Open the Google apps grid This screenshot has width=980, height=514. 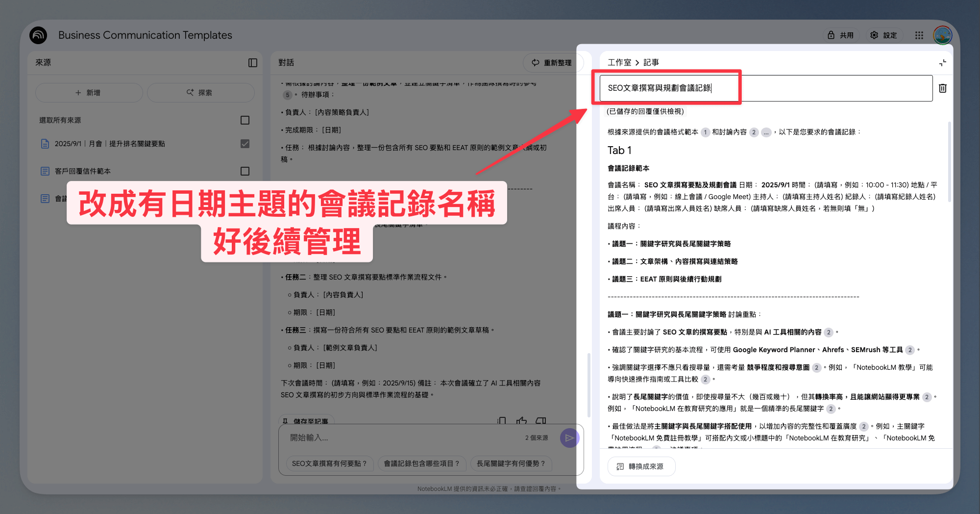point(919,35)
